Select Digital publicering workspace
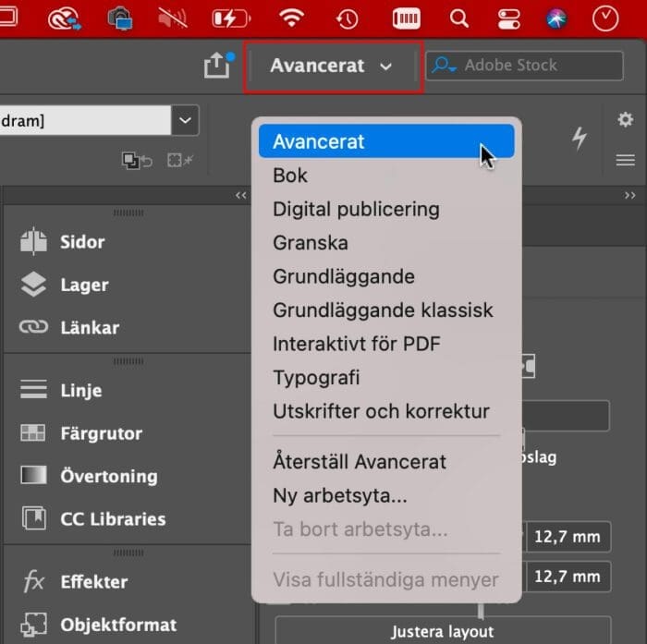647x644 pixels. pyautogui.click(x=386, y=209)
